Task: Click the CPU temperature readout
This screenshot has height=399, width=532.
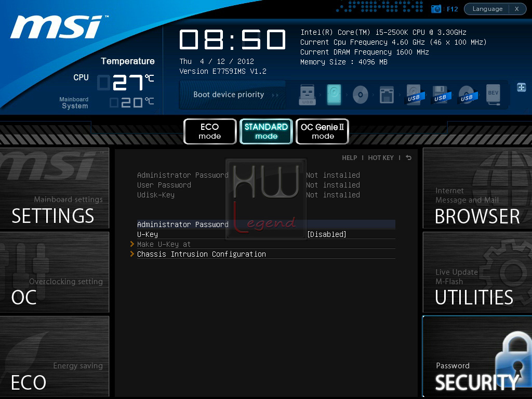Action: click(x=126, y=83)
